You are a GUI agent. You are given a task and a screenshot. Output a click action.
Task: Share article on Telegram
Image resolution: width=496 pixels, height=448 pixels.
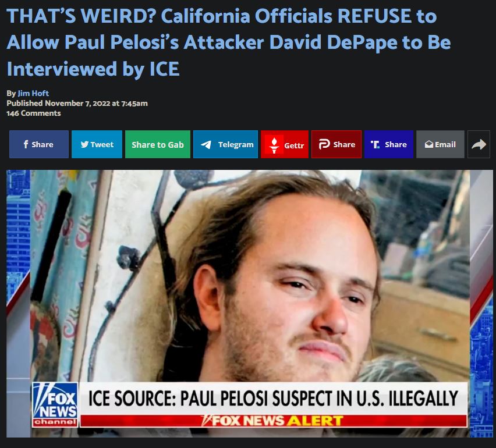pos(225,144)
